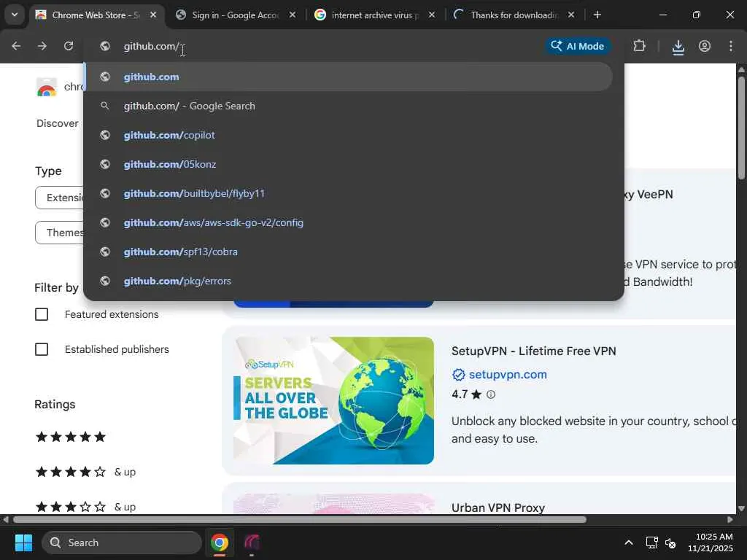Click the info icon next to 4.7 rating
Viewport: 747px width, 560px height.
tap(491, 394)
